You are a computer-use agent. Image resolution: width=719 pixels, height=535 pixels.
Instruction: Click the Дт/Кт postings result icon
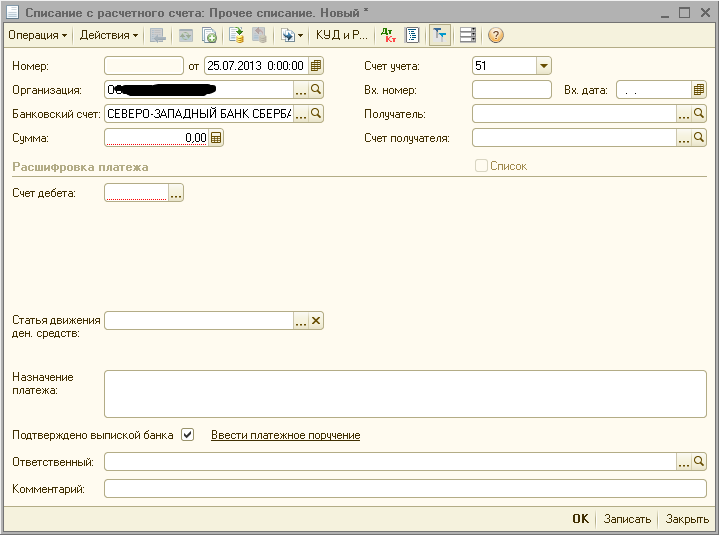389,35
